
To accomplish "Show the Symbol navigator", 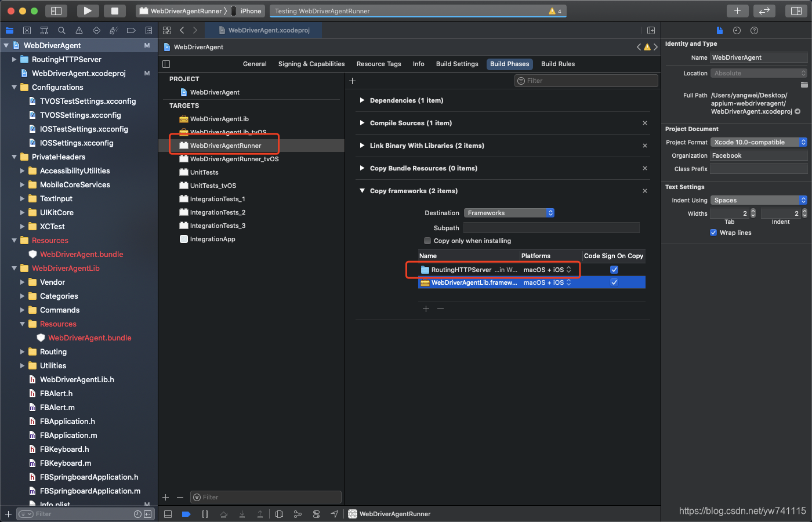I will (44, 30).
